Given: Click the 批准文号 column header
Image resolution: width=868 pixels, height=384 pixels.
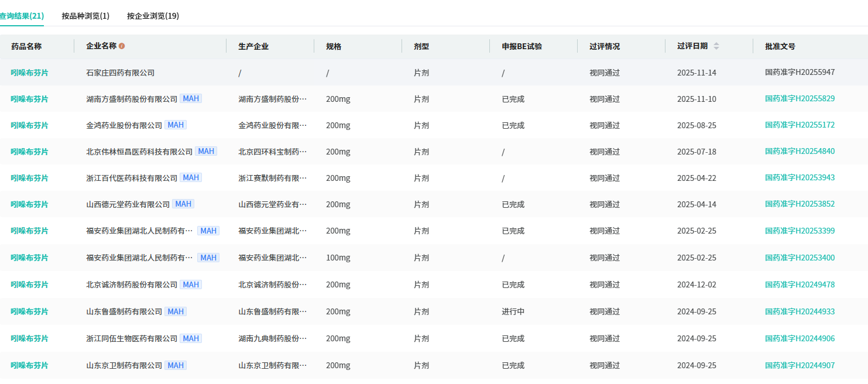Looking at the screenshot, I should pos(780,46).
